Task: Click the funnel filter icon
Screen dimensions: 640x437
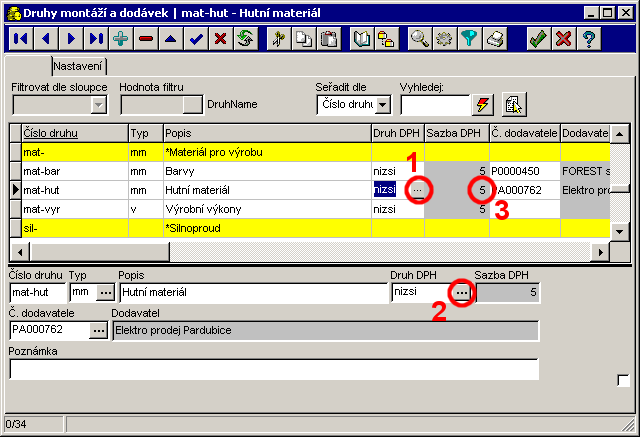Action: 468,39
